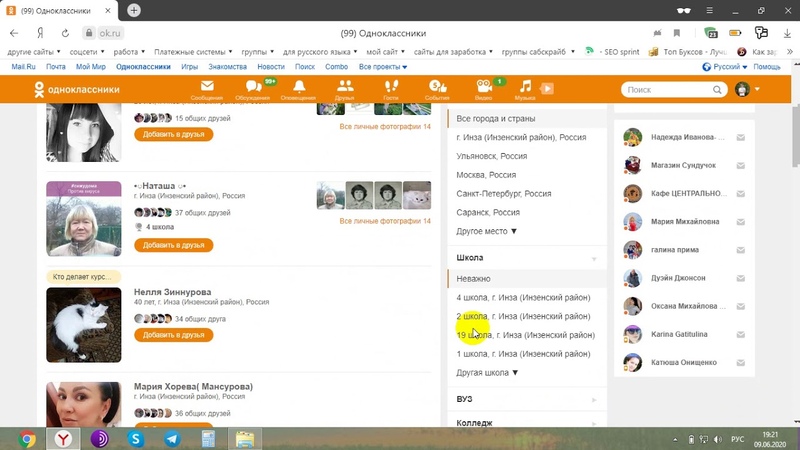Click the search magnifier icon
Screen dimensions: 800x450
(x=717, y=90)
